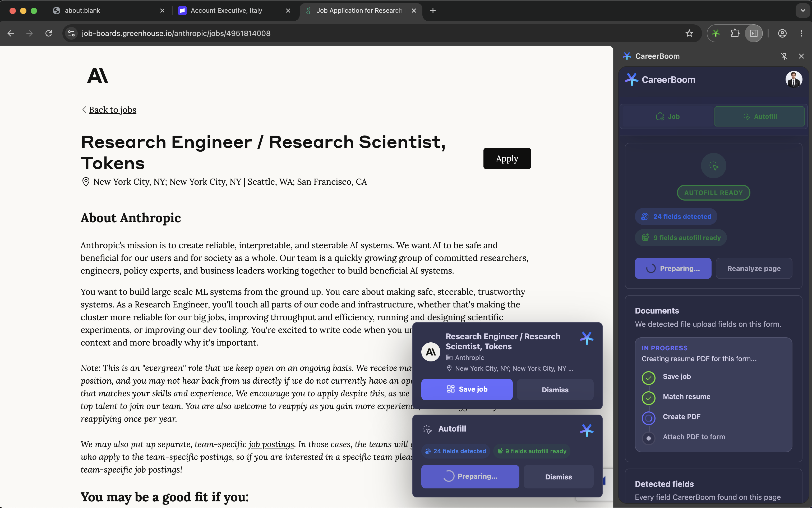This screenshot has width=812, height=508.
Task: Click 24 fields detected chip in Autofill popup
Action: point(456,451)
